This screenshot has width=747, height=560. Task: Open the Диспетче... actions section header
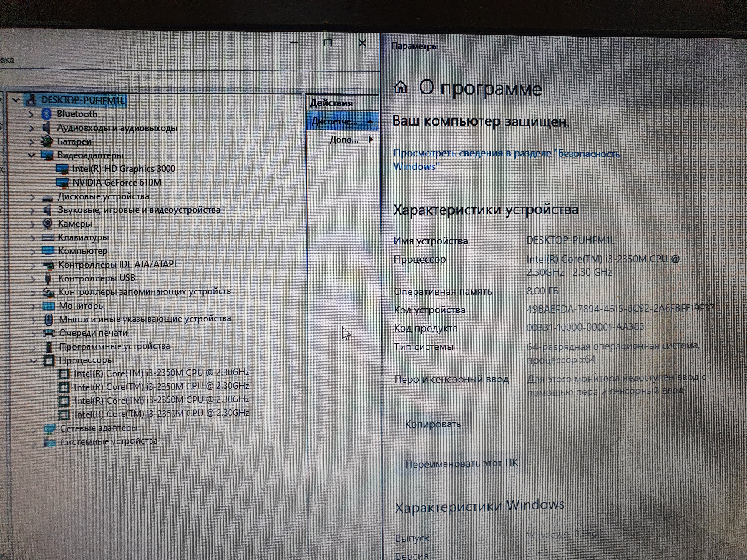point(342,121)
